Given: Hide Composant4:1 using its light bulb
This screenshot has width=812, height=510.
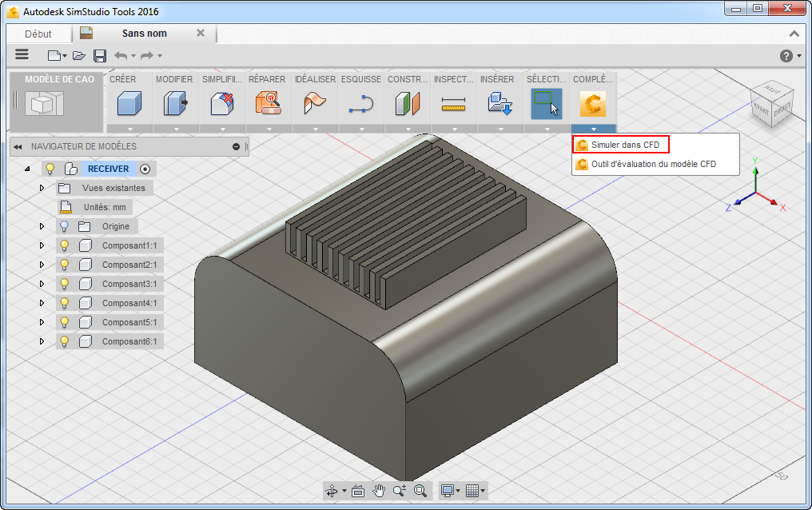Looking at the screenshot, I should (x=64, y=303).
